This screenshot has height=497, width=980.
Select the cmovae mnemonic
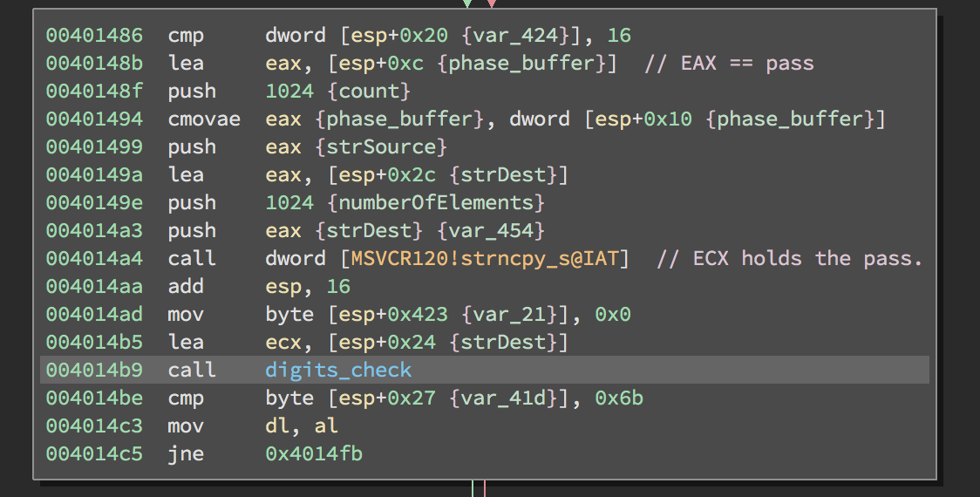(x=204, y=119)
